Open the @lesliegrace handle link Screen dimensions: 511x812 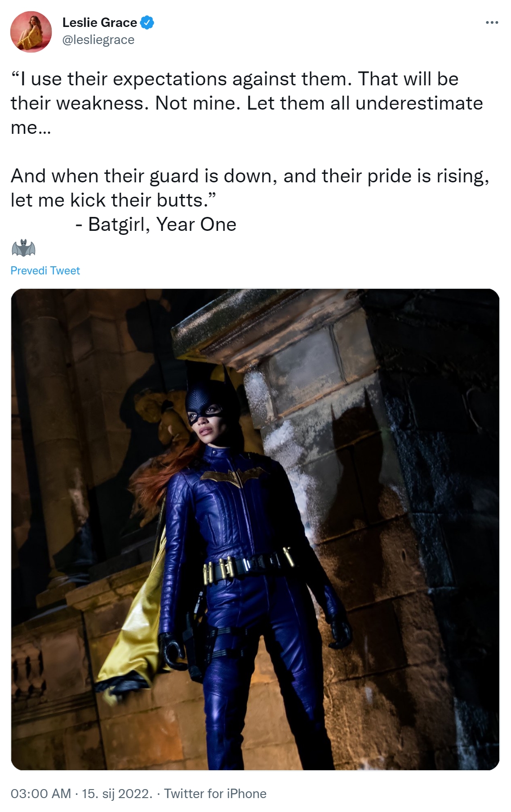98,40
